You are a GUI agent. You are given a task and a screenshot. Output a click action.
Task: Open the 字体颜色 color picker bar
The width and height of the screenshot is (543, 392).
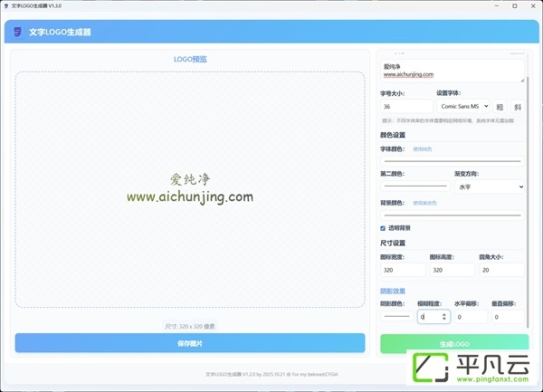(x=452, y=161)
